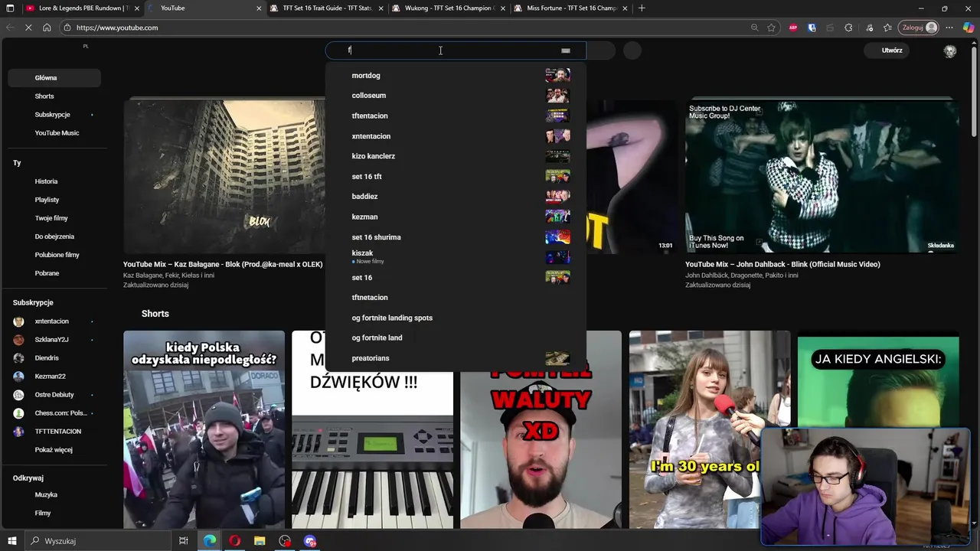Open YouTube Music in sidebar

(x=54, y=133)
